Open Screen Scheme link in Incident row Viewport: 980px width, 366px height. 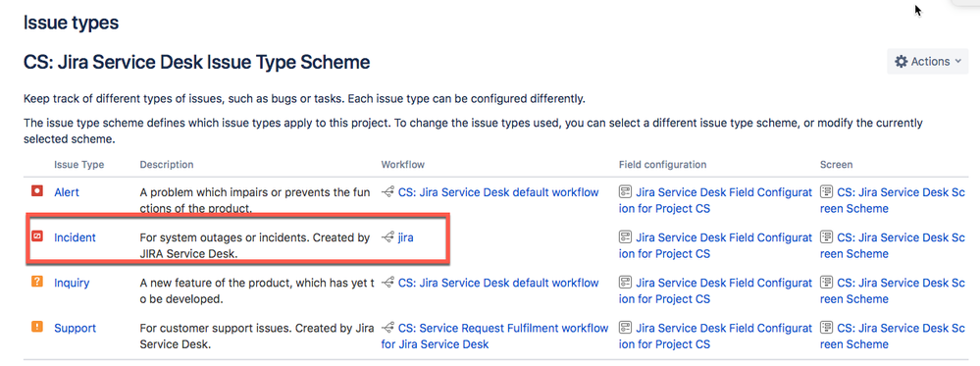(x=893, y=245)
